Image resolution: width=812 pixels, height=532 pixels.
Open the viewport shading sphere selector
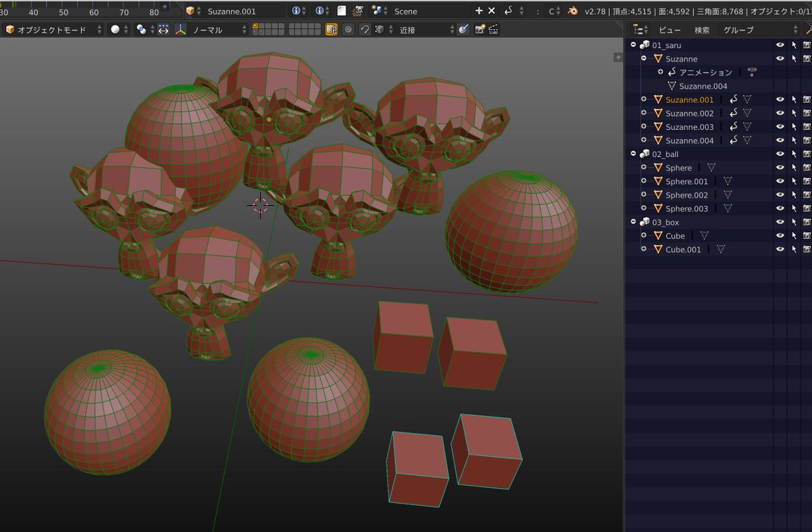tap(119, 30)
